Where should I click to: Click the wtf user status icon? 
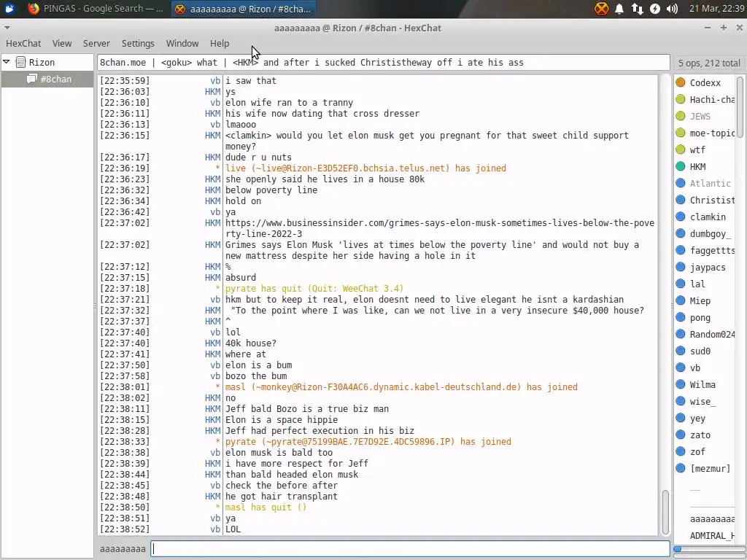click(x=681, y=149)
